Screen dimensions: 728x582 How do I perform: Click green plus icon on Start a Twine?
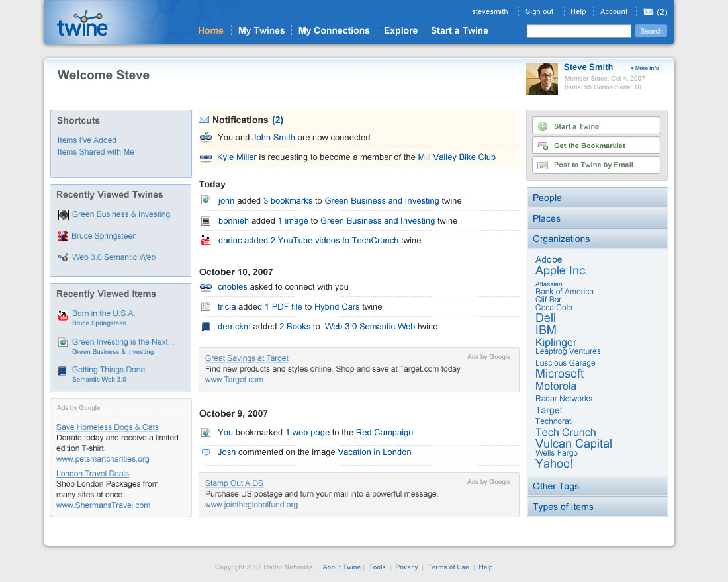click(542, 126)
